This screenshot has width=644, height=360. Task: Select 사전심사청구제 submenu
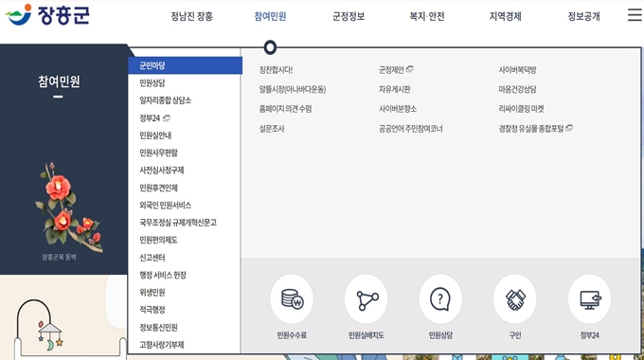pyautogui.click(x=161, y=171)
